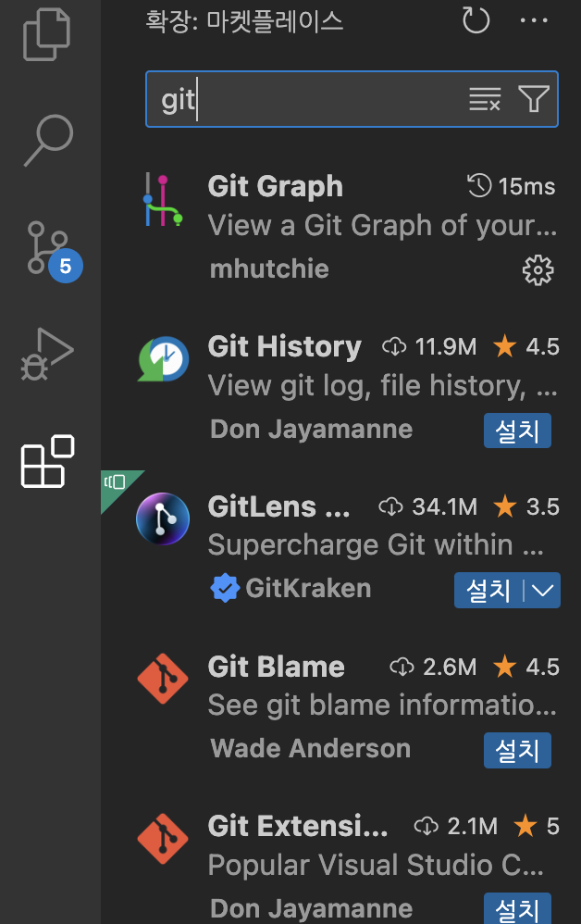Viewport: 581px width, 924px height.
Task: Click the Git Extension Pack icon
Action: [x=163, y=839]
